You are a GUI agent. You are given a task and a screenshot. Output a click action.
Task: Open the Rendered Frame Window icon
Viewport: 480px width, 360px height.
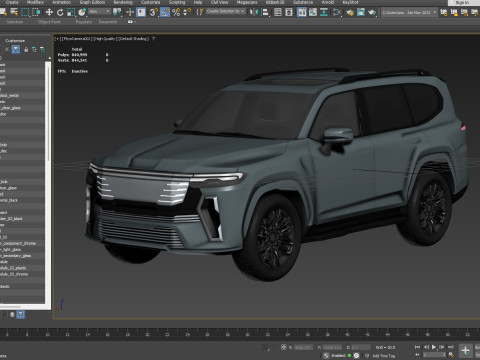pyautogui.click(x=361, y=13)
